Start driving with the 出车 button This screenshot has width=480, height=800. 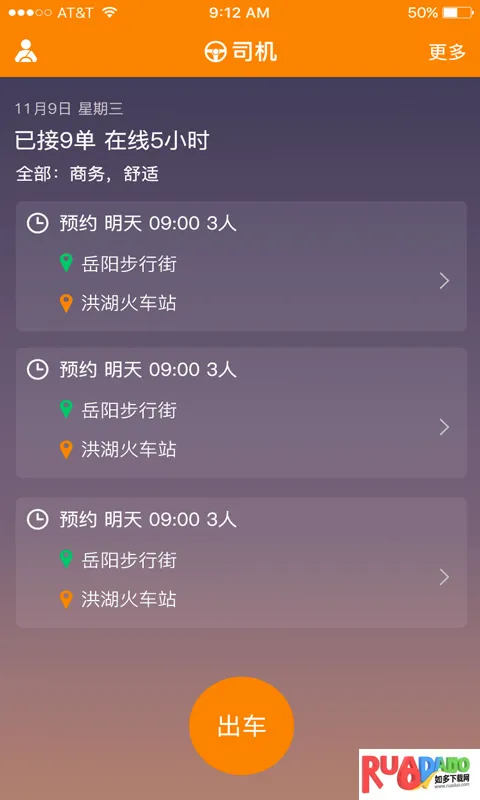coord(241,726)
